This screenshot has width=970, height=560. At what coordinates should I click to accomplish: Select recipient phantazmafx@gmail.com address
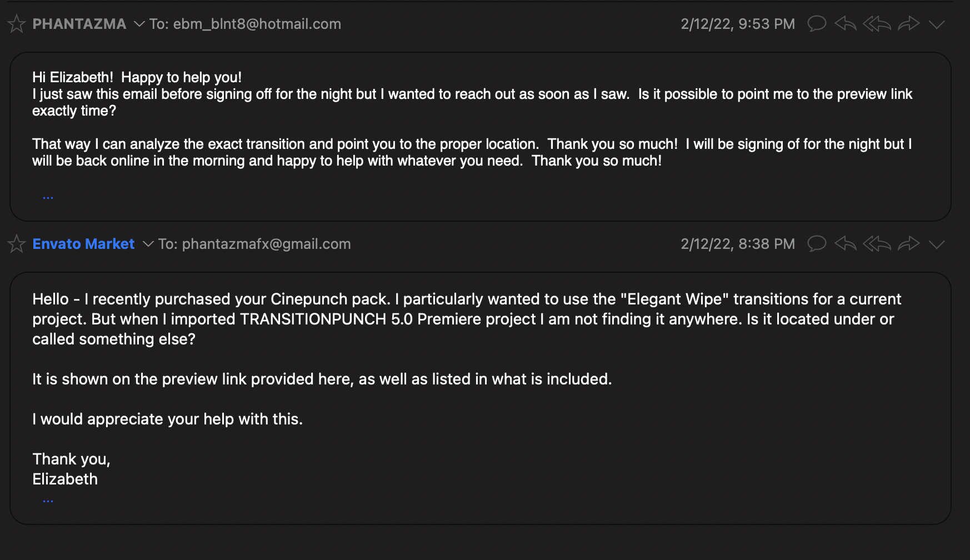point(267,244)
